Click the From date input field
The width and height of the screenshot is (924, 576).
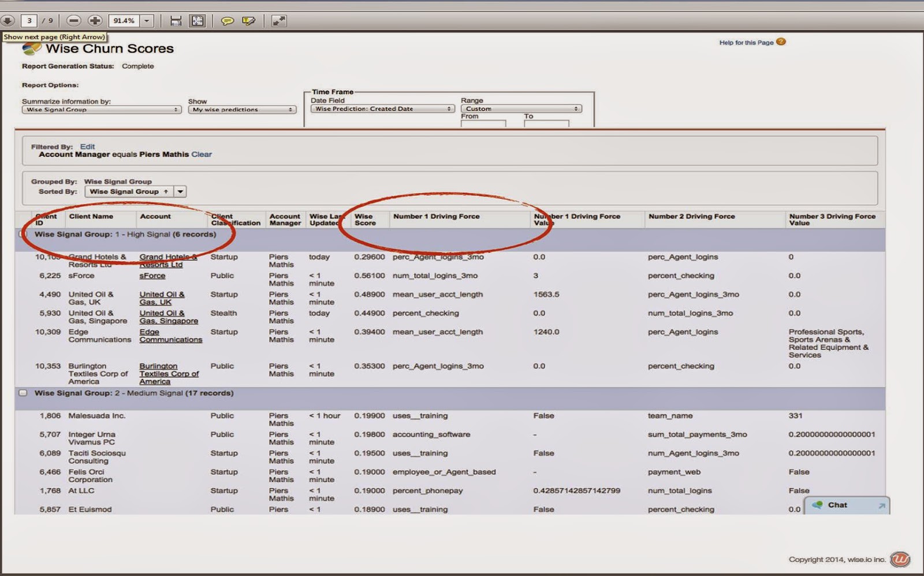483,124
